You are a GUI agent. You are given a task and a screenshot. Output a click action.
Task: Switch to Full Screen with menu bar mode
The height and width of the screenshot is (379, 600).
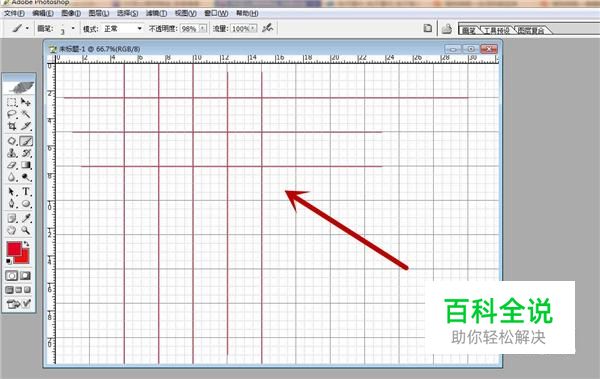(18, 290)
